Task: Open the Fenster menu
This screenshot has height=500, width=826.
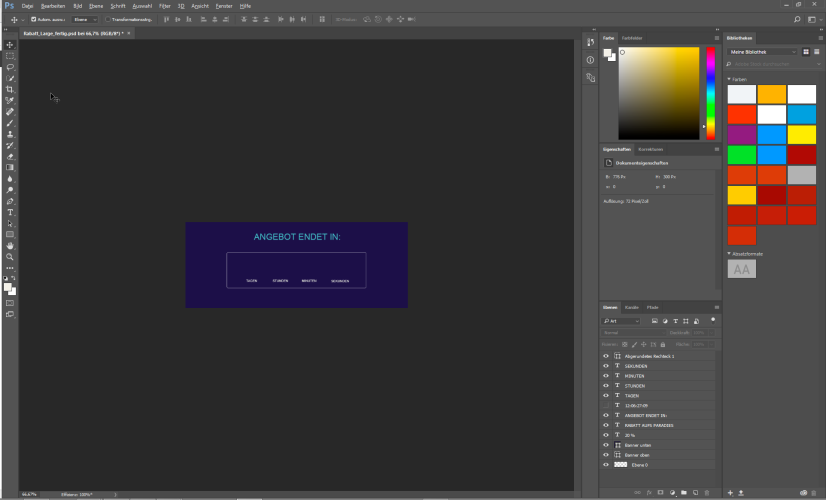Action: click(224, 6)
